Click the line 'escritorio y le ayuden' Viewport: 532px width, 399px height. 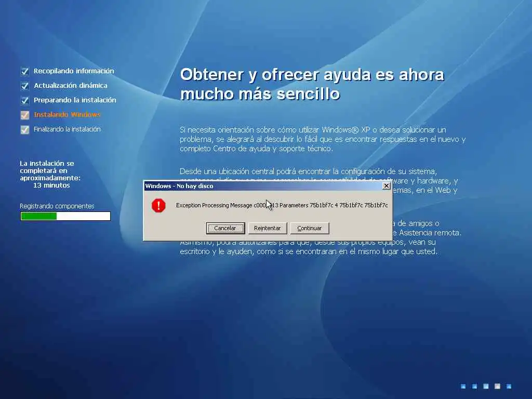pyautogui.click(x=309, y=252)
